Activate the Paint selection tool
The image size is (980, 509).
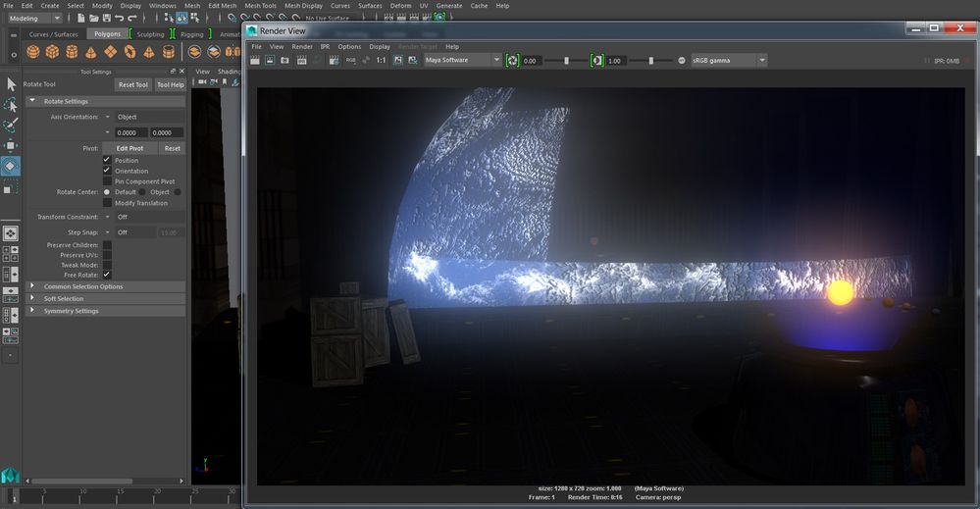[x=11, y=125]
